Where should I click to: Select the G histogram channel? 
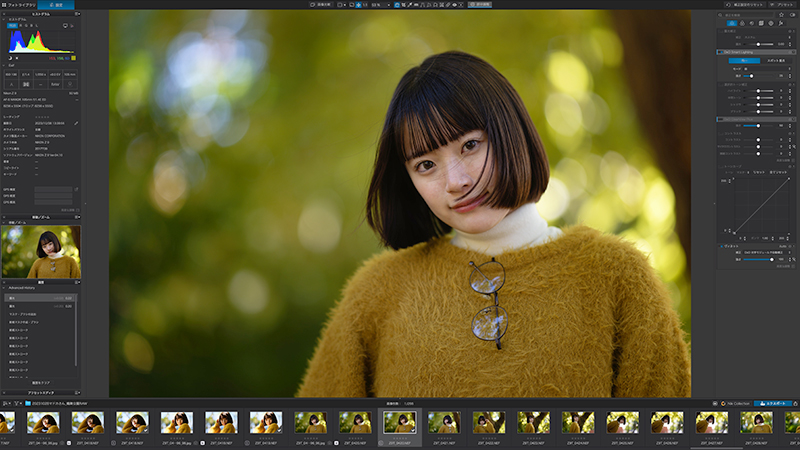tap(26, 26)
